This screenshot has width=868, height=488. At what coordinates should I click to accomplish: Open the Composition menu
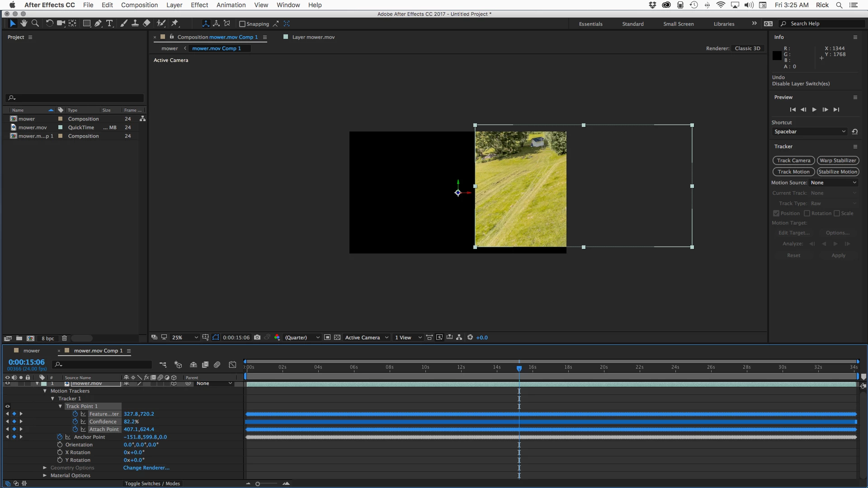(139, 5)
